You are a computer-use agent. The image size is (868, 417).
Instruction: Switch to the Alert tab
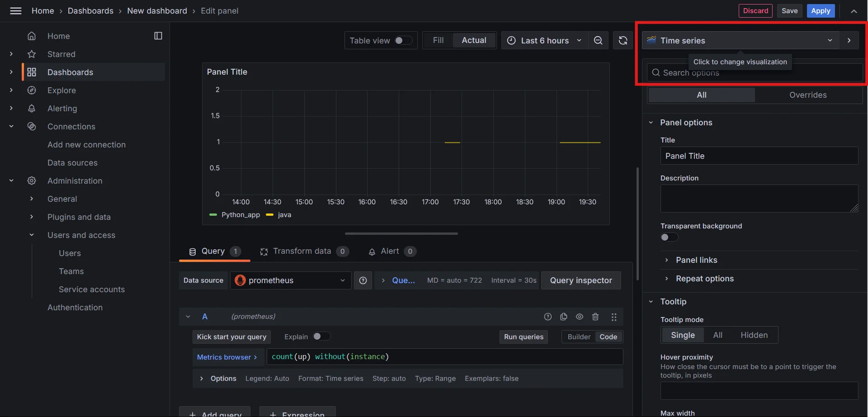(392, 251)
